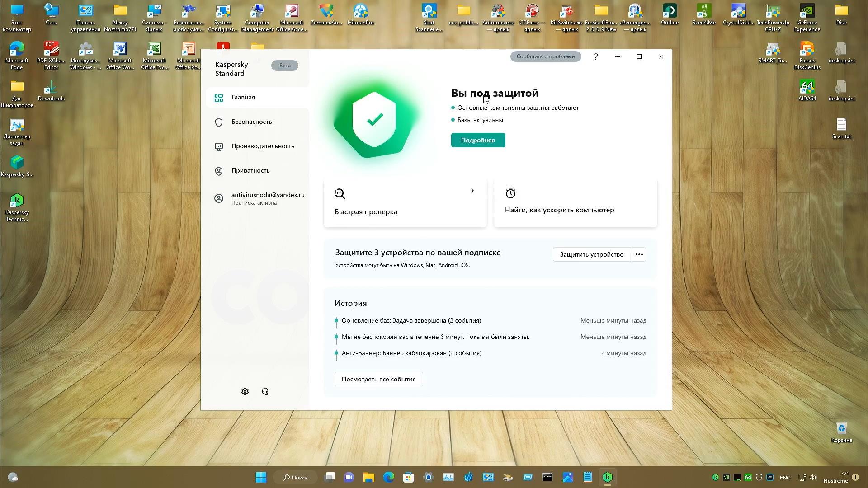
Task: Switch to Безопасность section
Action: (251, 122)
